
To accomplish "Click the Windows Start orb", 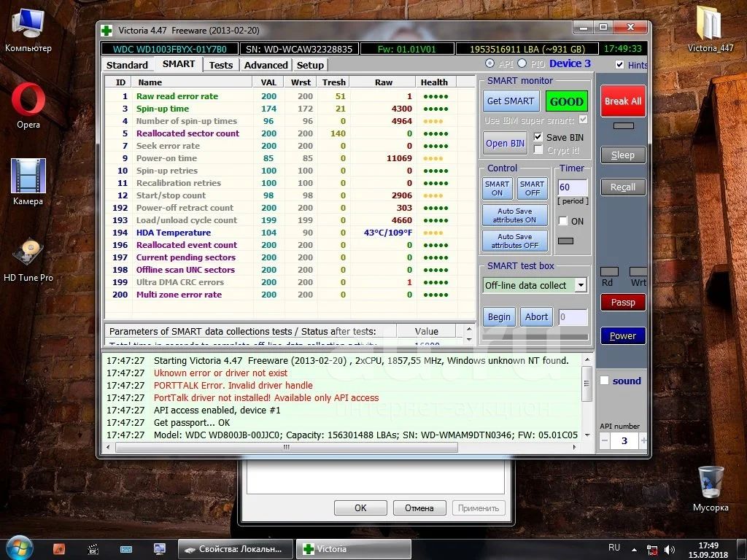I will coord(18,548).
